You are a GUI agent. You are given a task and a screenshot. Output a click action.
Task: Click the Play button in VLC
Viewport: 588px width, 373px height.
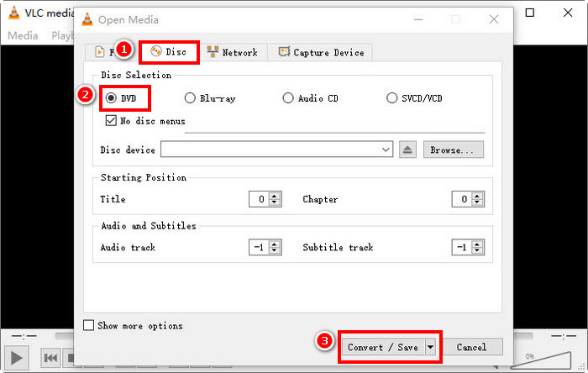pyautogui.click(x=16, y=358)
